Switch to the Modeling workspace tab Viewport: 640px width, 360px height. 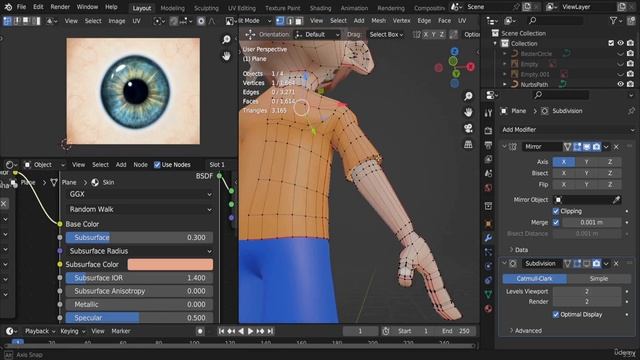[x=172, y=8]
